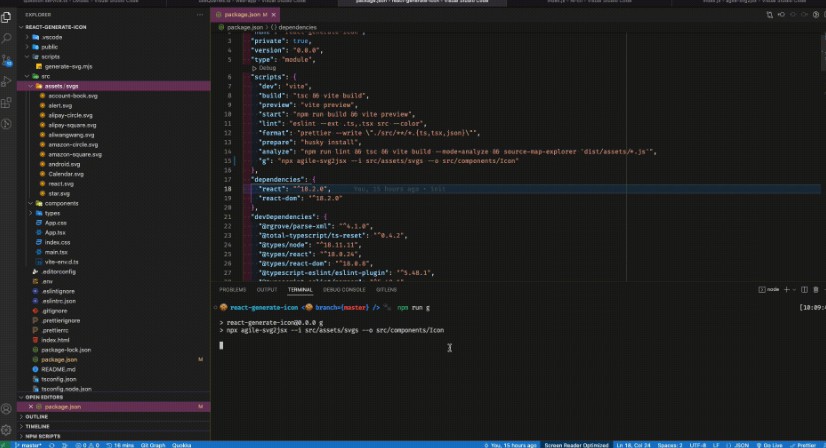Viewport: 826px width, 448px height.
Task: Open errors and warnings count
Action: (87, 445)
